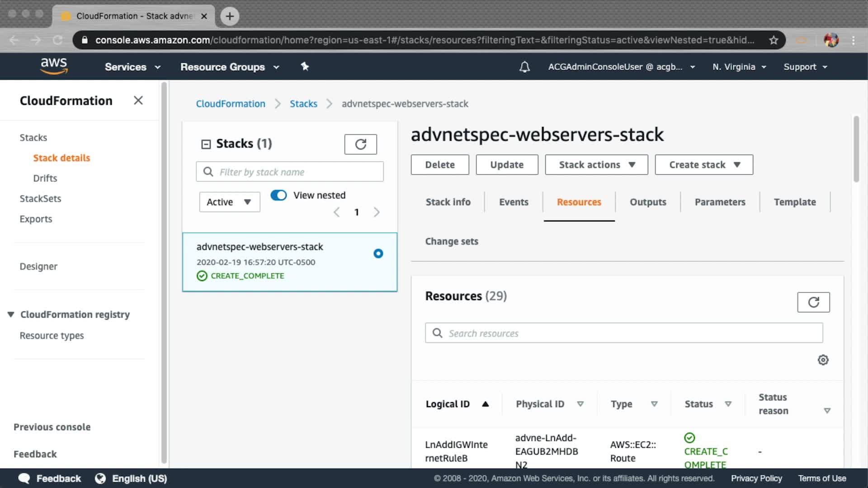This screenshot has height=488, width=868.
Task: Open the Create stack dropdown
Action: [703, 165]
